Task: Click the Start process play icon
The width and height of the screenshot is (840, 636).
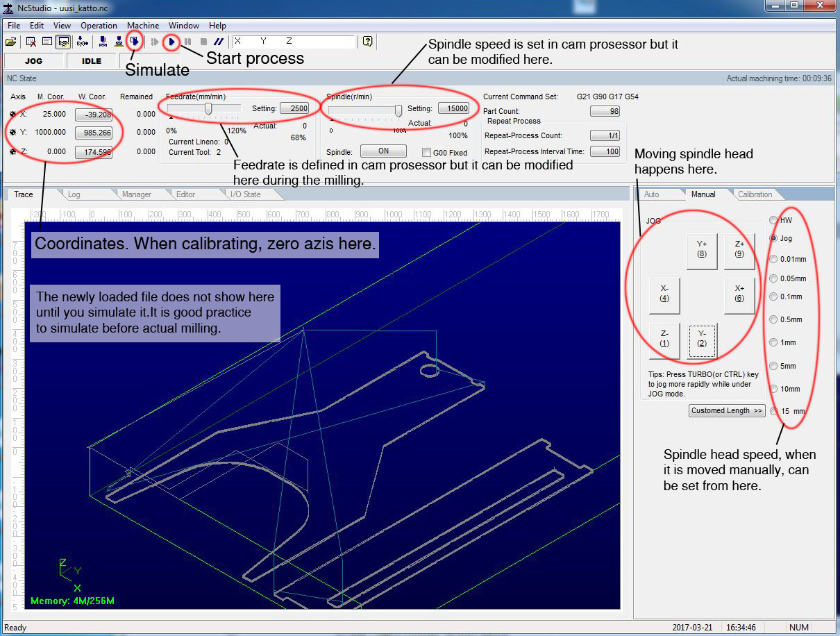Action: pyautogui.click(x=171, y=42)
